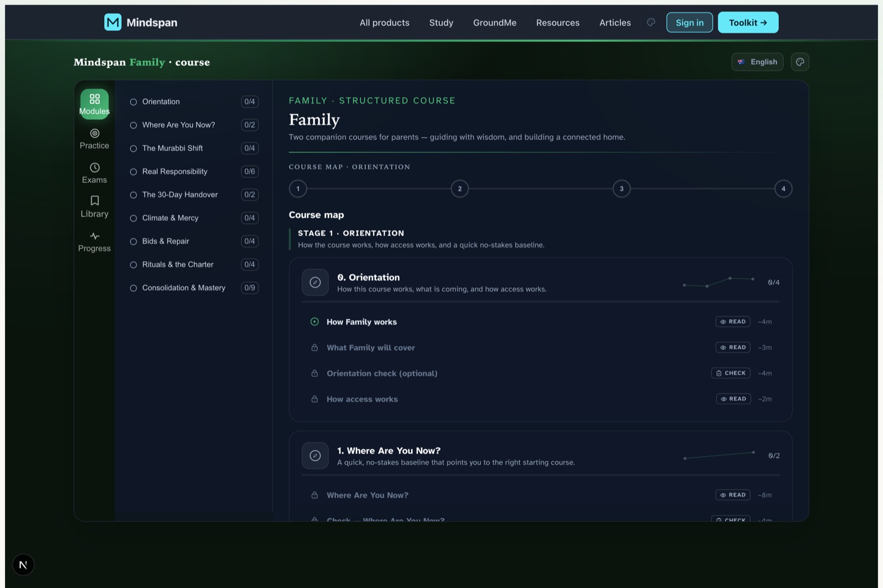Open the Library sidebar section
The width and height of the screenshot is (883, 588).
[94, 207]
